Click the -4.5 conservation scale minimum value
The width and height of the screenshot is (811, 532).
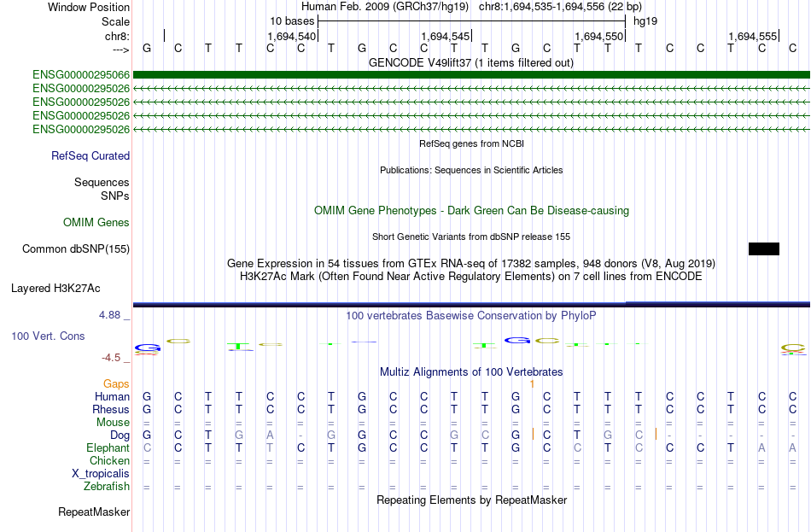(x=111, y=358)
